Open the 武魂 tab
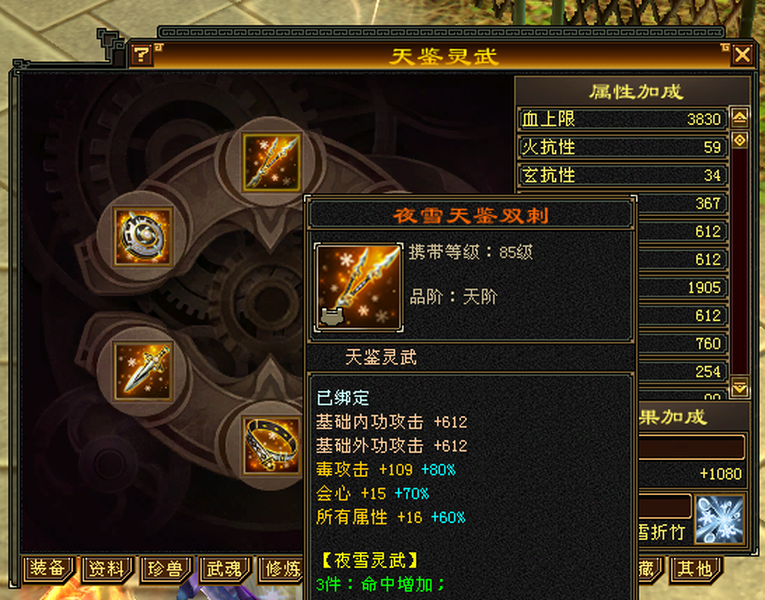This screenshot has height=600, width=765. [x=225, y=569]
